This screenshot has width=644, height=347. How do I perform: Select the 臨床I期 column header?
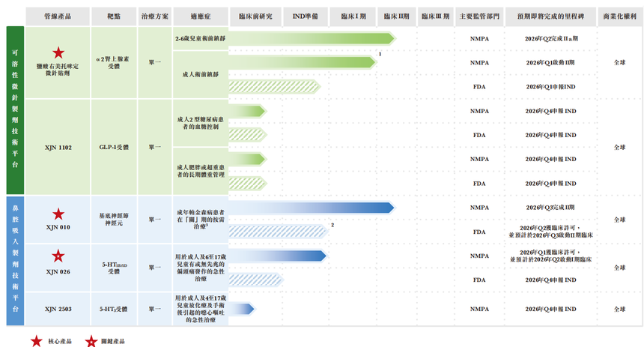click(x=353, y=16)
